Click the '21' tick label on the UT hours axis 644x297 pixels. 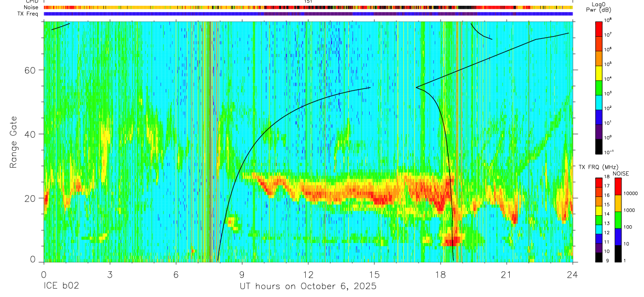(x=507, y=274)
